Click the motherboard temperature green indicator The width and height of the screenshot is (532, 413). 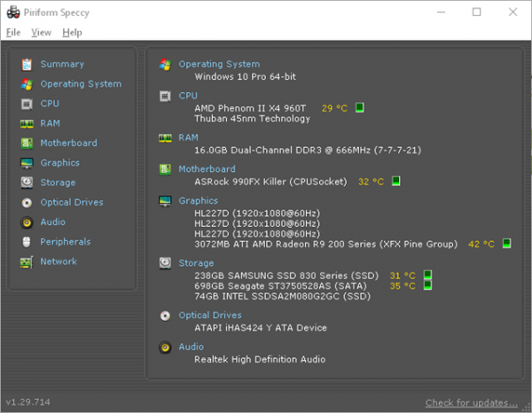coord(396,181)
